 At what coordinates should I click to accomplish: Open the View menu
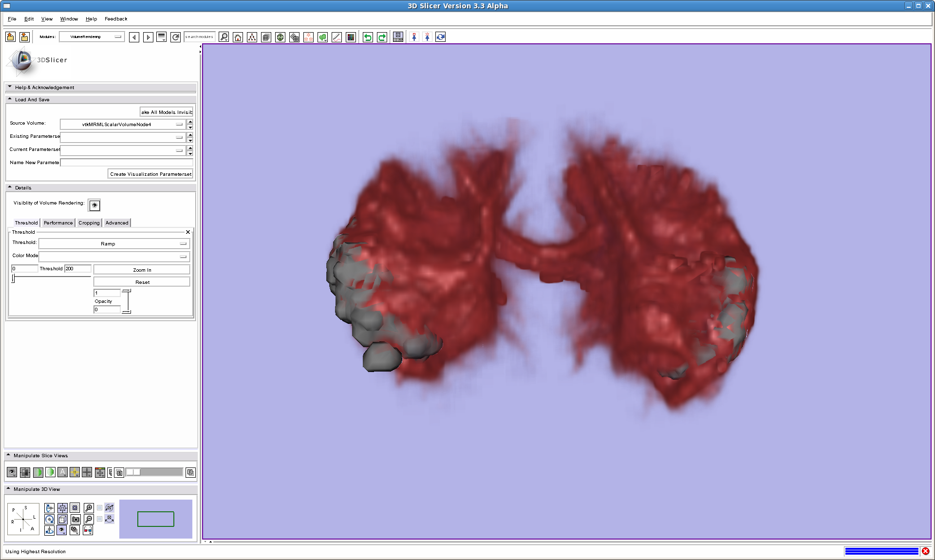click(47, 19)
